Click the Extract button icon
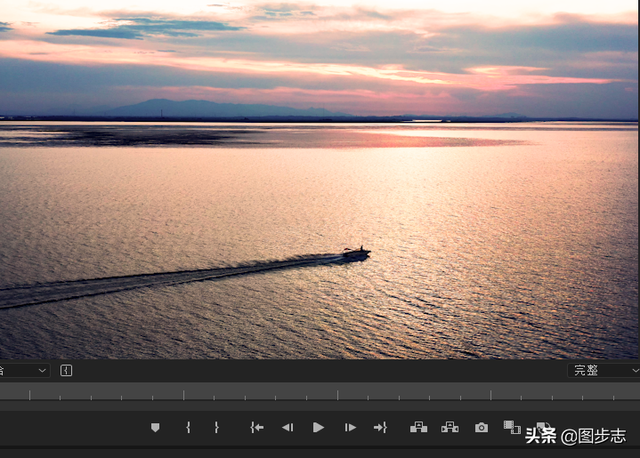 (450, 427)
